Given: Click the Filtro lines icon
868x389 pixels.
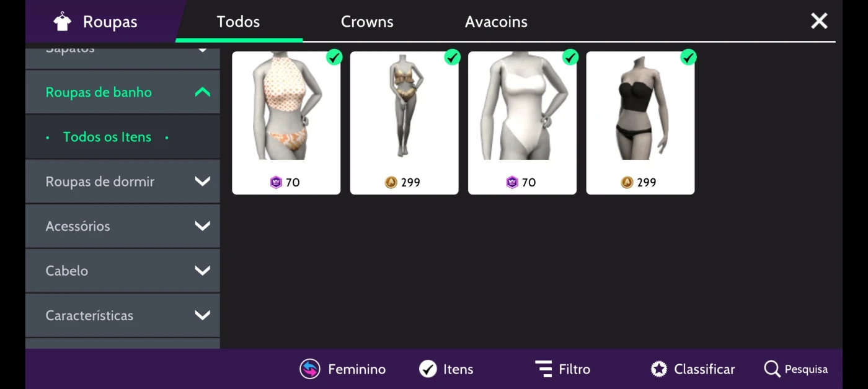Looking at the screenshot, I should (544, 369).
